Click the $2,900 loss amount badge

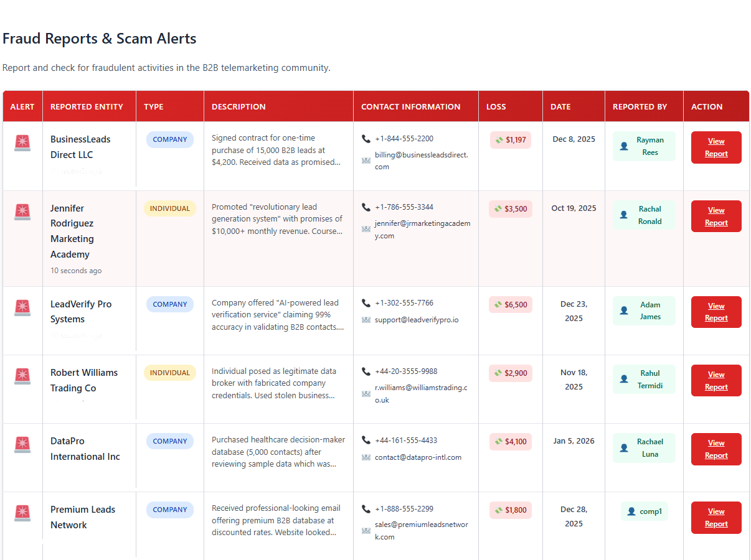click(x=510, y=373)
